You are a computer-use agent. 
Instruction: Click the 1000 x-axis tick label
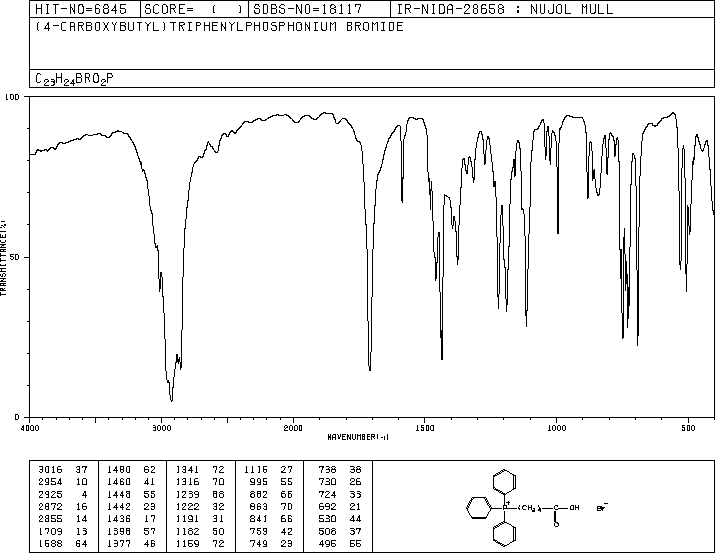556,428
